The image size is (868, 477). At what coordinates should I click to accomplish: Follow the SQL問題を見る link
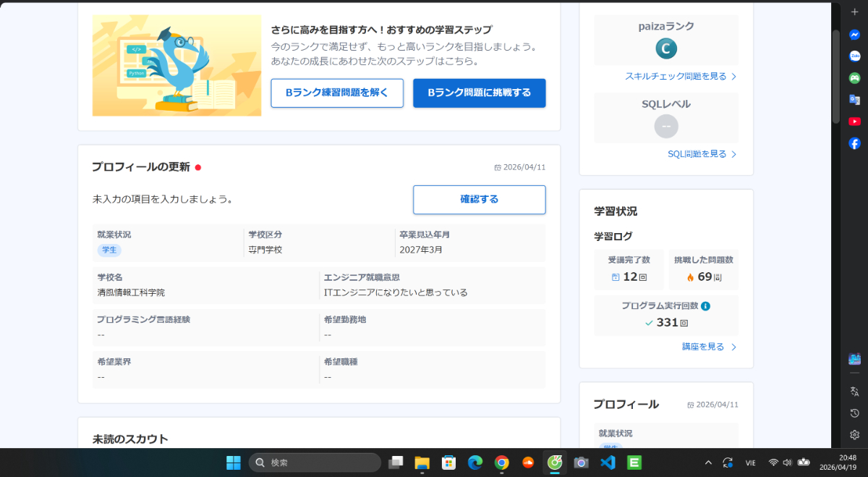(x=701, y=154)
